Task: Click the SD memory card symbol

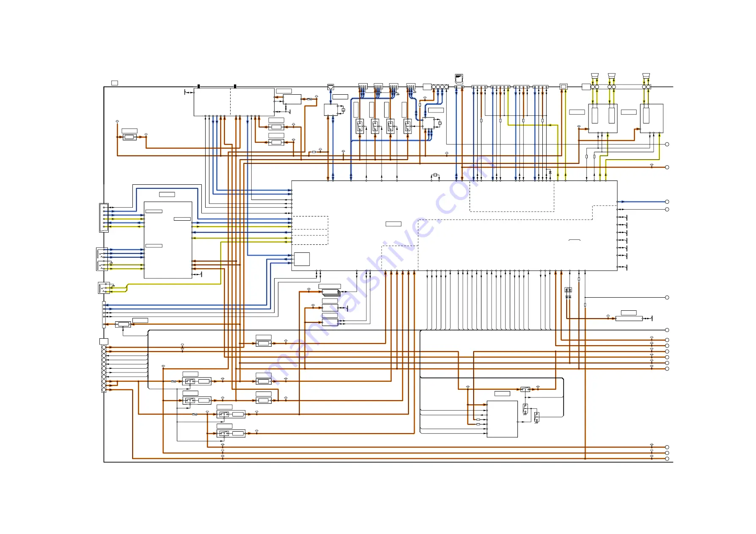Action: point(459,79)
